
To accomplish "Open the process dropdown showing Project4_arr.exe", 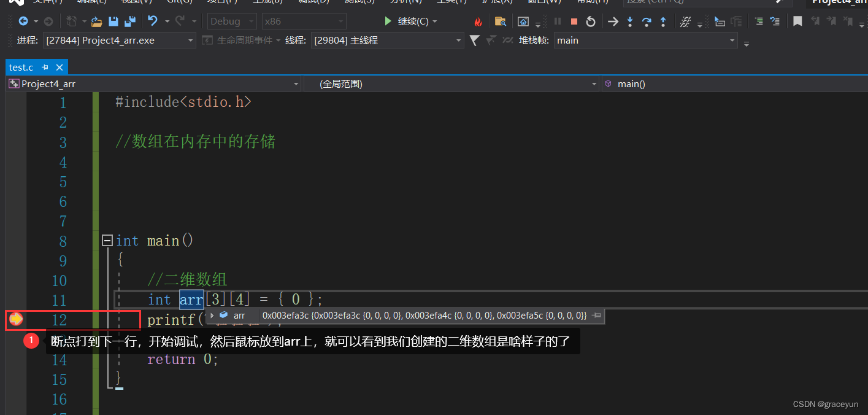I will 120,41.
